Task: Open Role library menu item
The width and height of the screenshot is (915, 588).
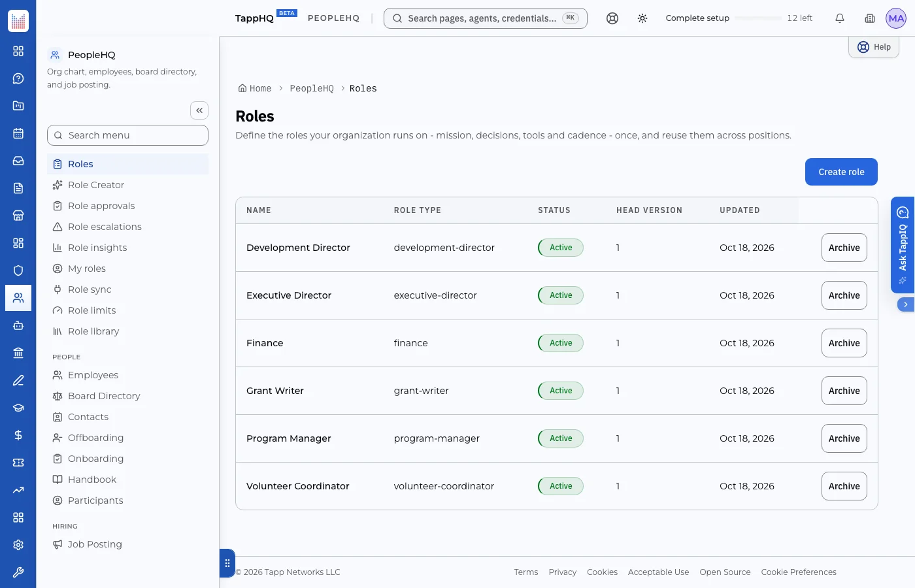Action: tap(128, 331)
